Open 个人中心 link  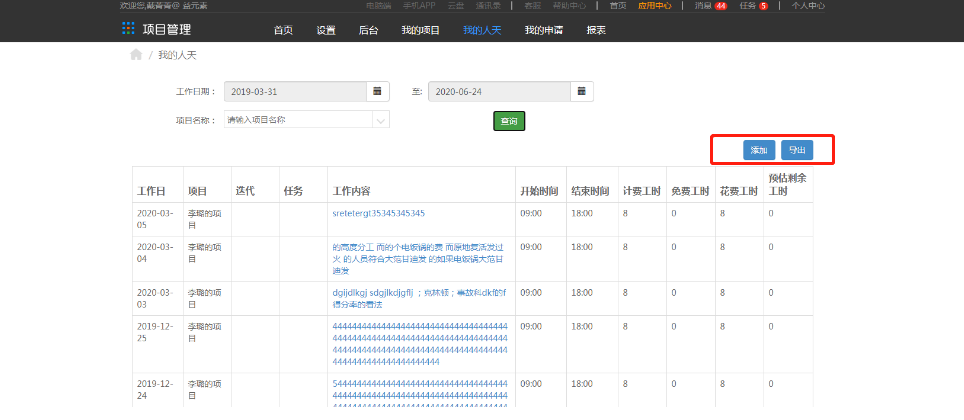click(x=808, y=6)
